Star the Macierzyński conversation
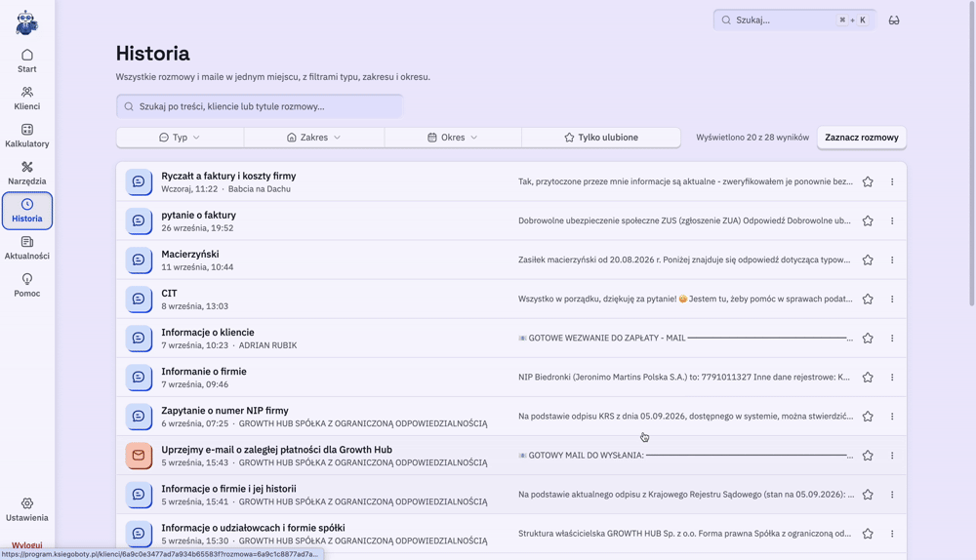This screenshot has height=560, width=976. coord(868,260)
